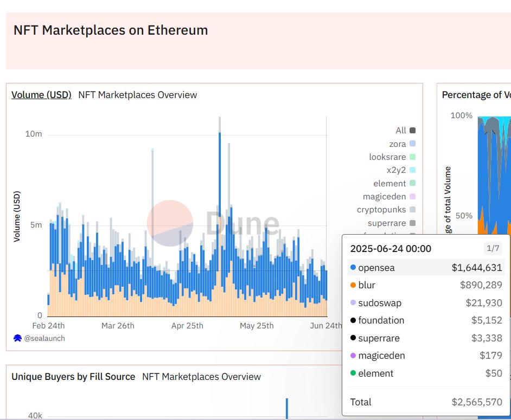Select the element $50 row in tooltip
The image size is (511, 420).
point(426,373)
